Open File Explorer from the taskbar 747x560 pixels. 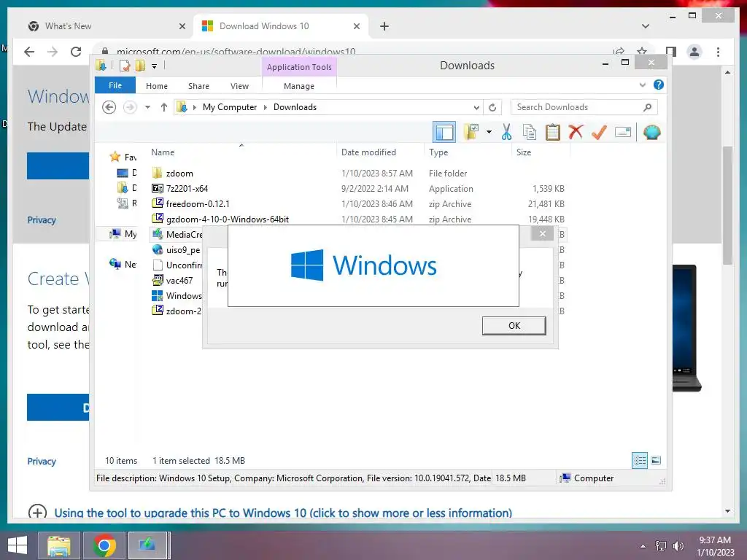[59, 545]
